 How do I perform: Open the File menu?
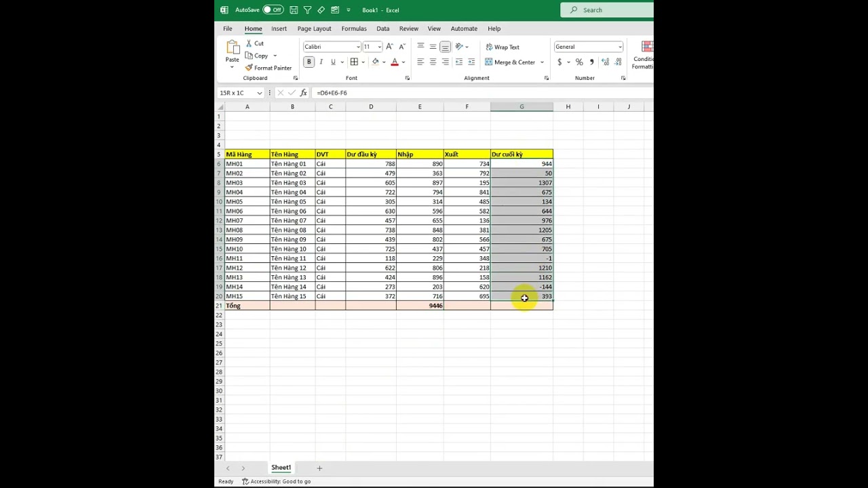[x=228, y=28]
